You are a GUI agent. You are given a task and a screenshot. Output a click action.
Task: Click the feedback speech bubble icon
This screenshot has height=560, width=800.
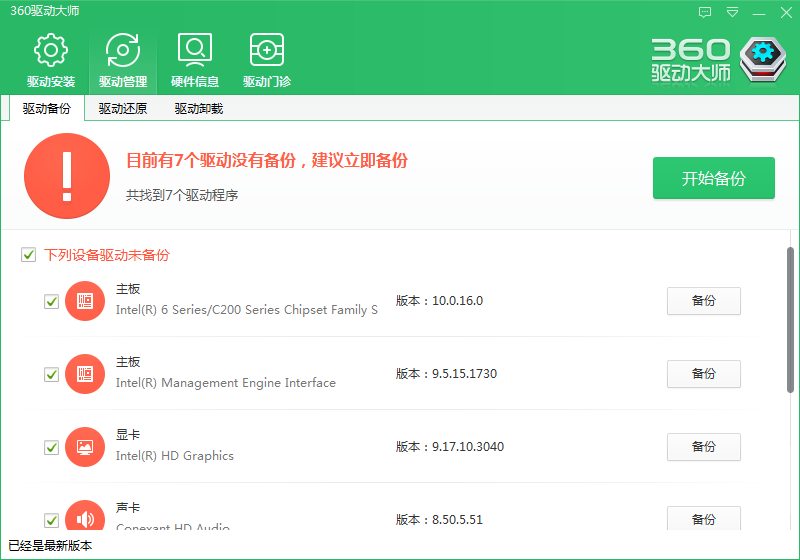click(x=705, y=12)
